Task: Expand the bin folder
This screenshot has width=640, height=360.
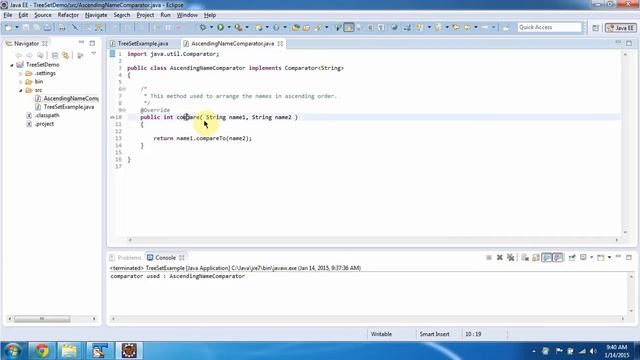Action: 20,82
